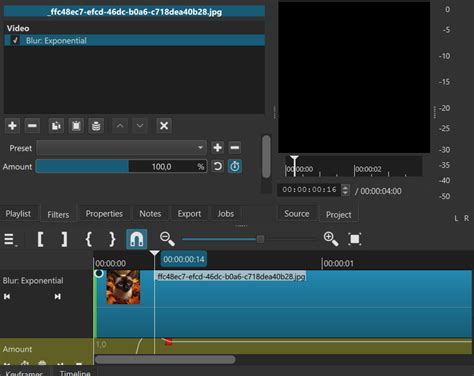Zoom out the keyframes view
Viewport: 474px width, 376px height.
coord(167,239)
